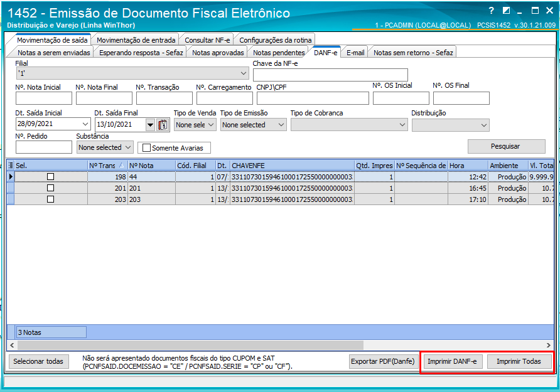This screenshot has height=392, width=560.
Task: Check the box for nota 44 row
Action: tap(51, 177)
